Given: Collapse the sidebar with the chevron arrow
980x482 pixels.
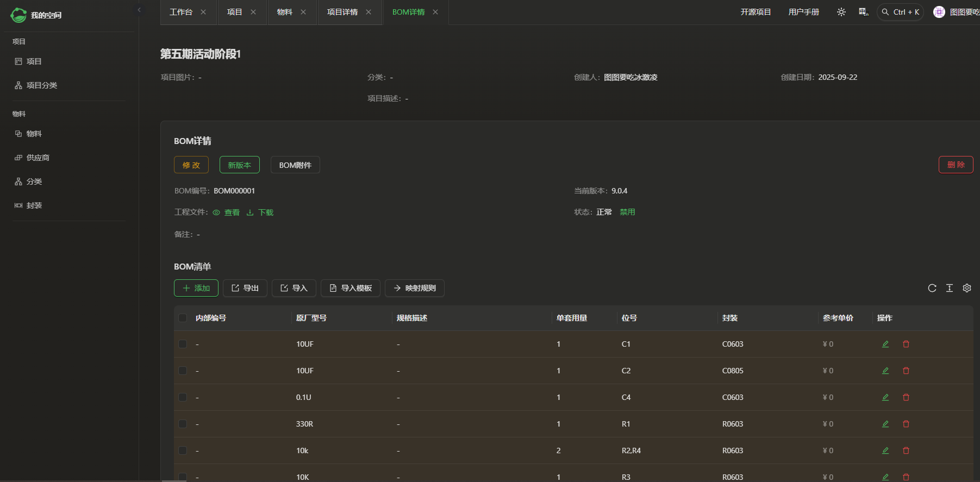Looking at the screenshot, I should point(139,10).
